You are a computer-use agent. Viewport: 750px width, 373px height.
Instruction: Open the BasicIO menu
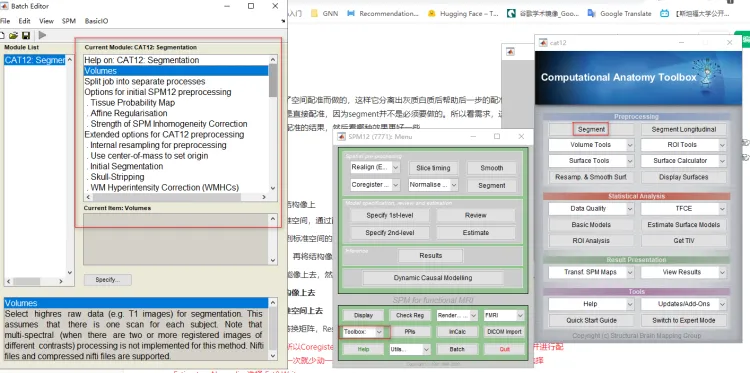click(96, 21)
